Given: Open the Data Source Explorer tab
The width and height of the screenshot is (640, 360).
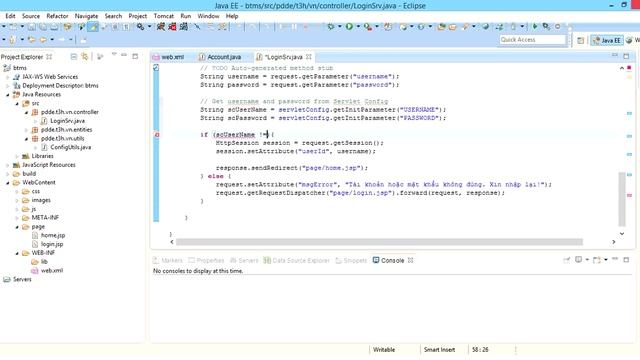Looking at the screenshot, I should point(296,260).
